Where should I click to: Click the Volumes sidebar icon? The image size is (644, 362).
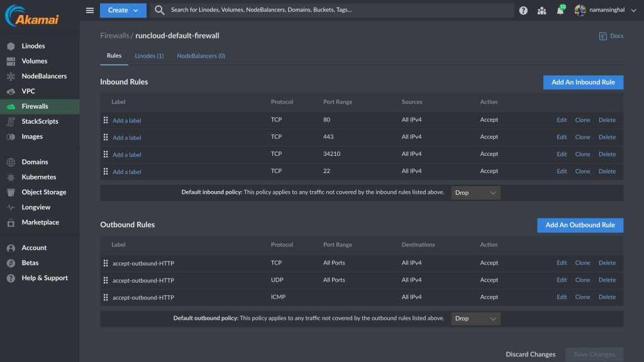coord(11,61)
